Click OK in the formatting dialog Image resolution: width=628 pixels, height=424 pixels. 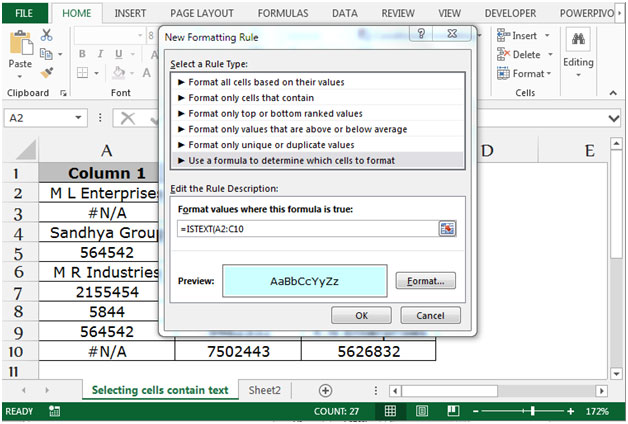tap(361, 315)
